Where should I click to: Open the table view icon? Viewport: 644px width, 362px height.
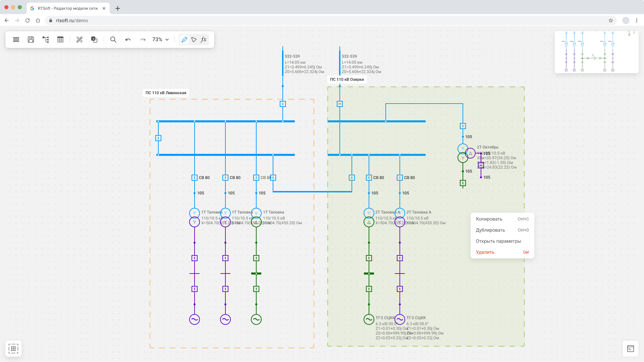60,40
